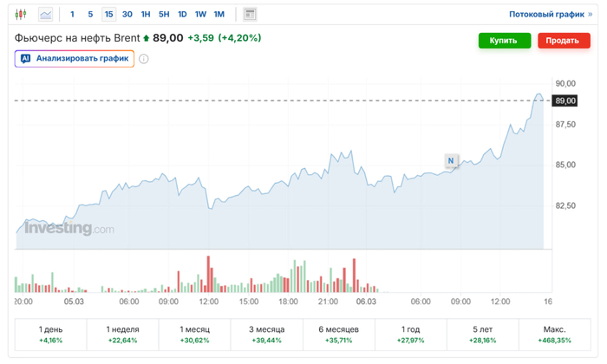Show the 1 год period range
This screenshot has height=364, width=607.
point(411,335)
